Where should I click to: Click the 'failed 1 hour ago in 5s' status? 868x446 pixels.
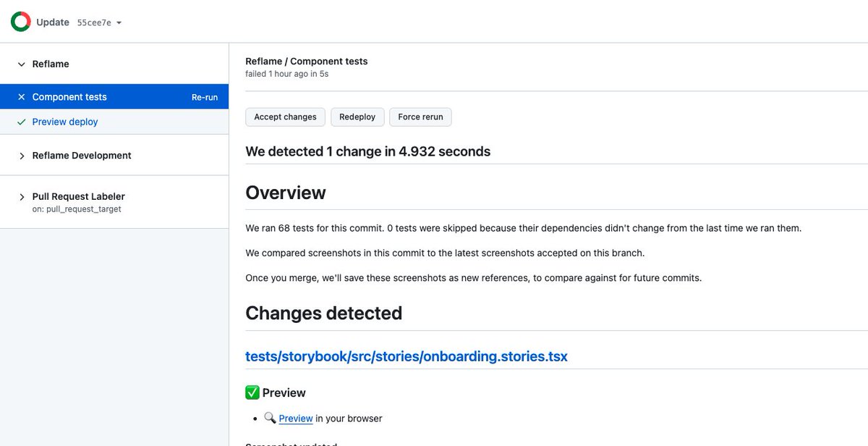[x=287, y=74]
